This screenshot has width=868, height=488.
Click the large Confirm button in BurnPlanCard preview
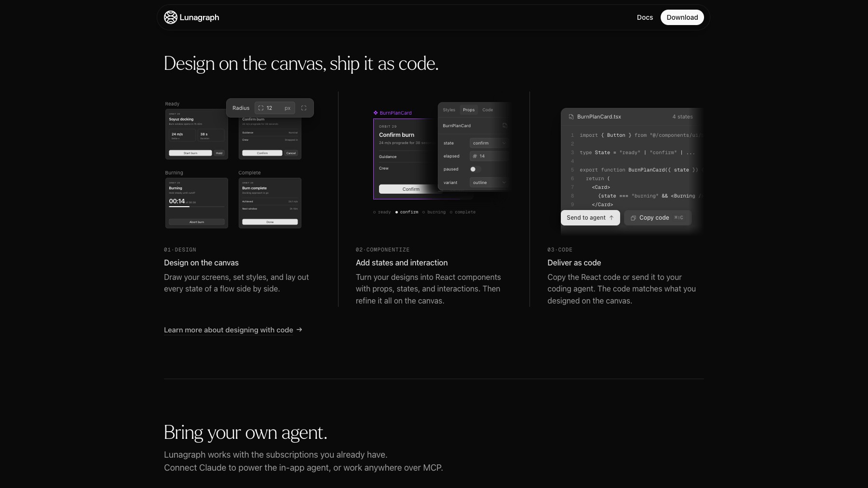(x=410, y=189)
